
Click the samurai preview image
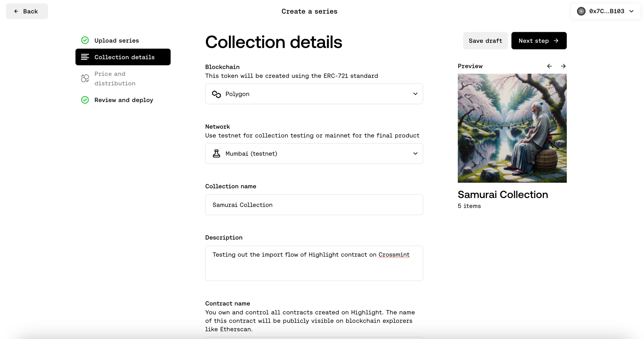click(x=512, y=128)
